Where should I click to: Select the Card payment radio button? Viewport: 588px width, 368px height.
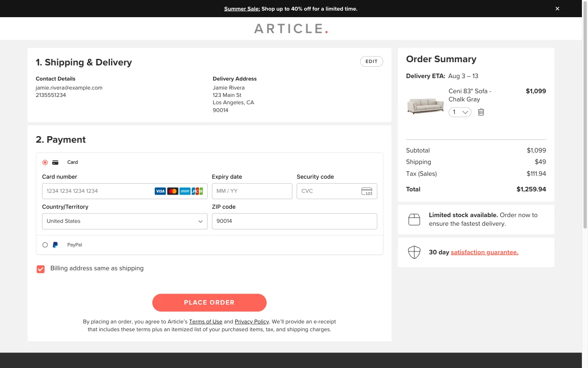coord(45,162)
